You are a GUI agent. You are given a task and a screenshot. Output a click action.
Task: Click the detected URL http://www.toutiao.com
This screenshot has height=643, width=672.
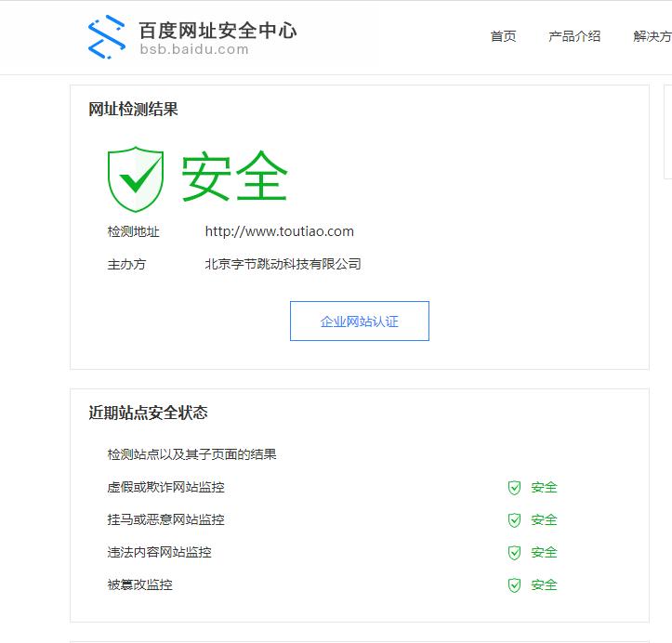280,231
